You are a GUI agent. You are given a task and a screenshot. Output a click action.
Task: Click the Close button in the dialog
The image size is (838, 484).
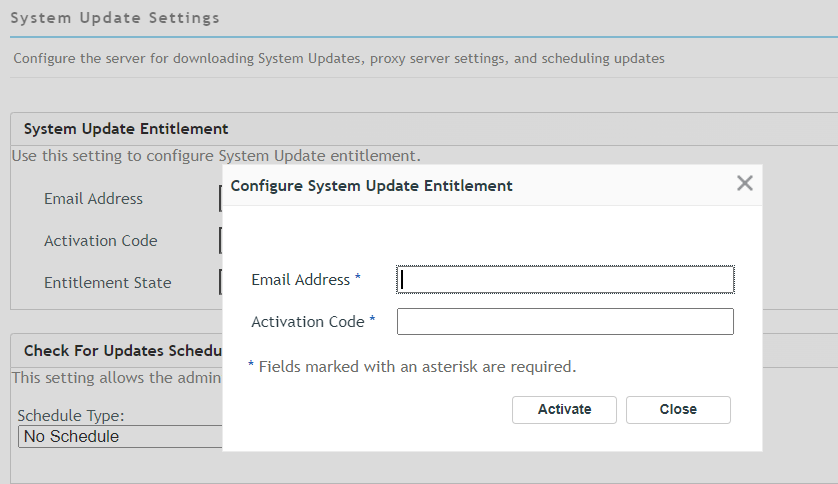point(678,409)
